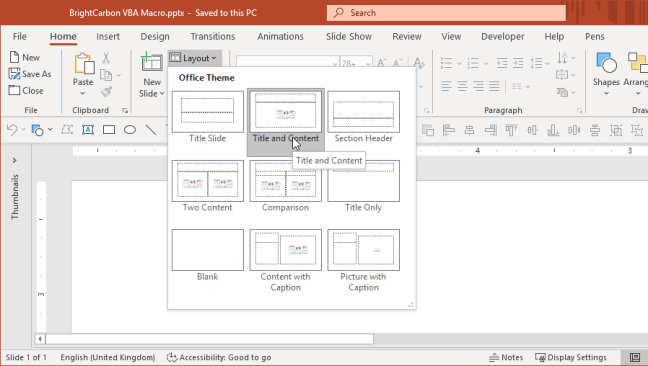Click Increase List Level indent icon
This screenshot has width=648, height=366.
518,63
